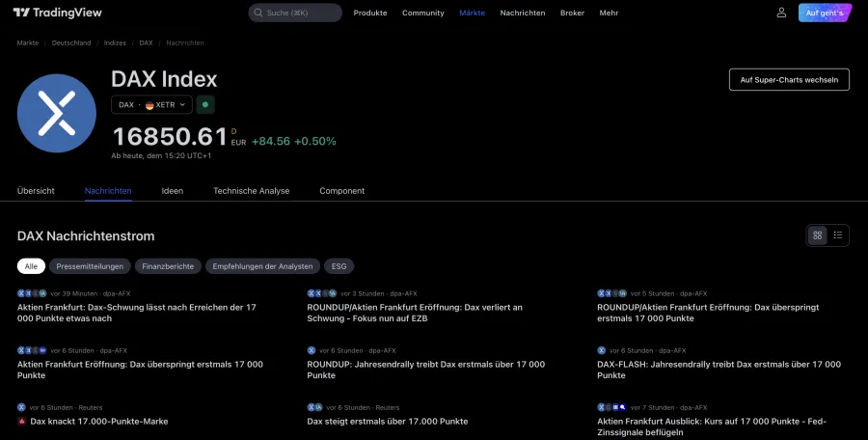Open the Technische Analyse tab
This screenshot has width=868, height=440.
(252, 191)
